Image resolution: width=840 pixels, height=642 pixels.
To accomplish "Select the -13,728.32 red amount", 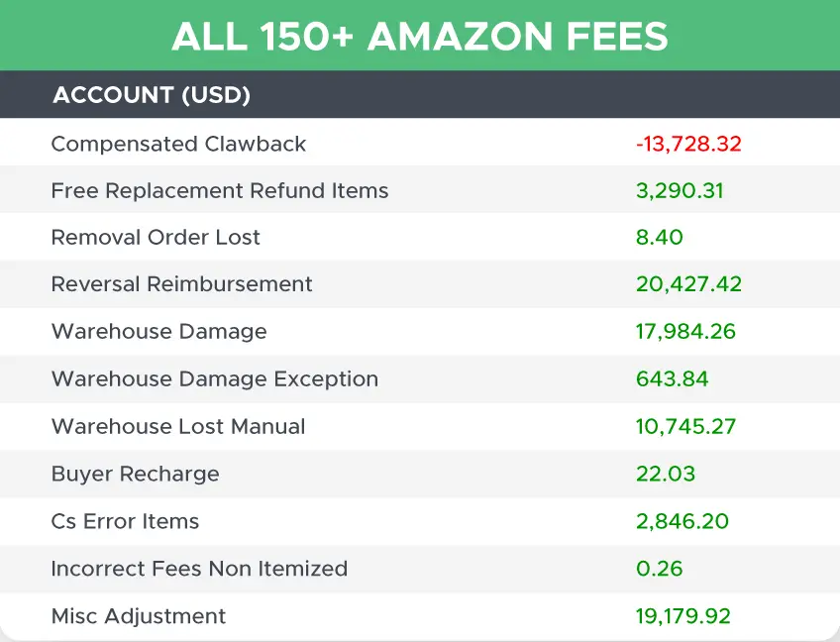I will (688, 144).
